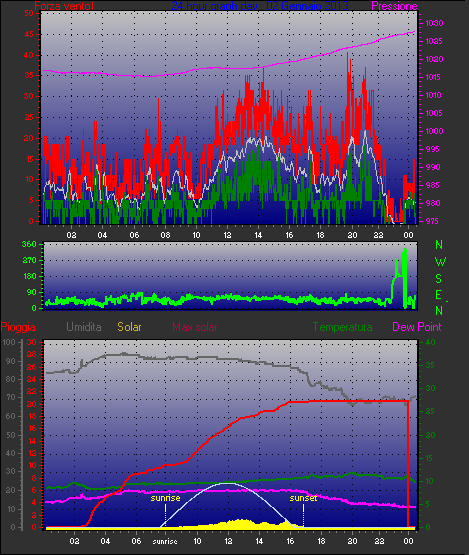Select the 'Max solar' legend label
The height and width of the screenshot is (555, 469).
pyautogui.click(x=195, y=327)
